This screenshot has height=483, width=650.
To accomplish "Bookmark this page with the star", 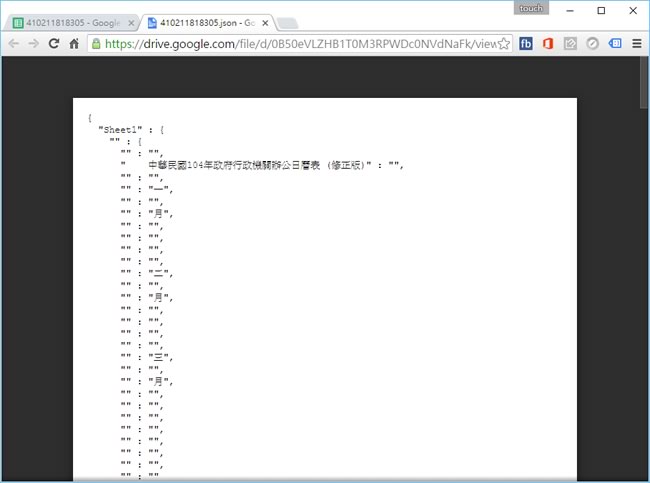I will click(x=504, y=44).
